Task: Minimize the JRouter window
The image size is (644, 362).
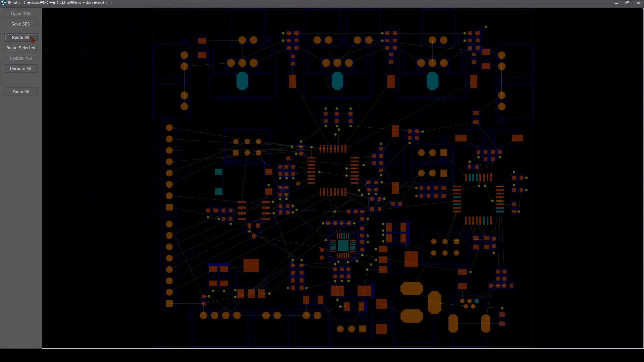Action: 616,3
